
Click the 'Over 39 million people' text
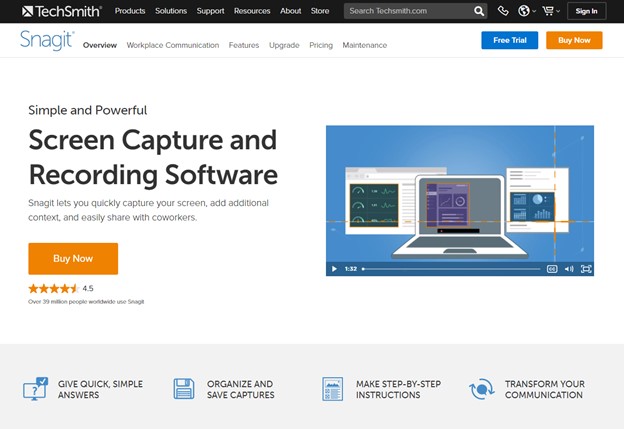point(86,302)
